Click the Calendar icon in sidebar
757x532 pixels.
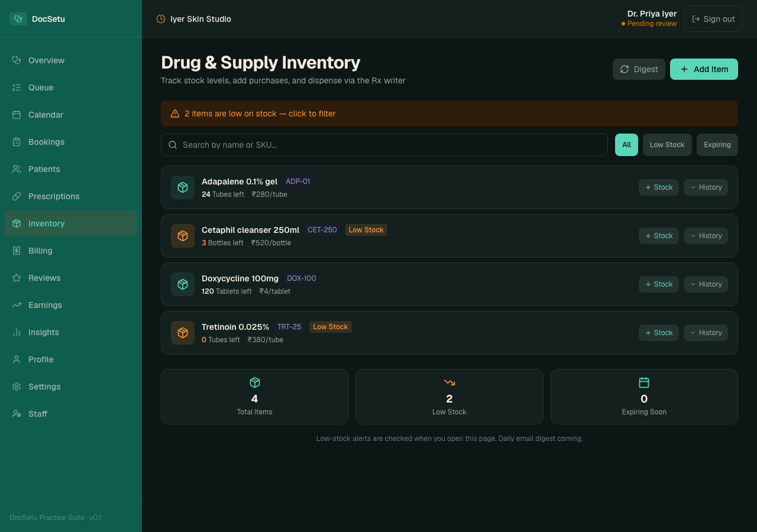point(17,115)
